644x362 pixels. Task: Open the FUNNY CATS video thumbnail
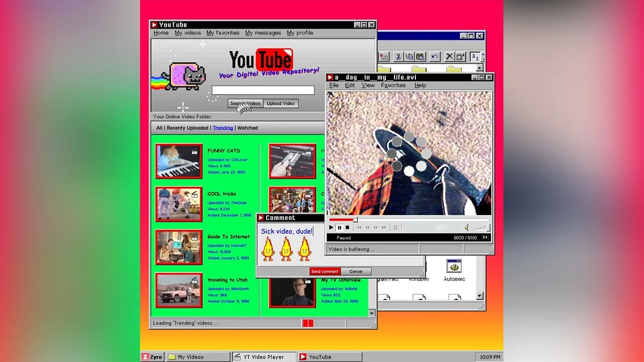(x=179, y=161)
